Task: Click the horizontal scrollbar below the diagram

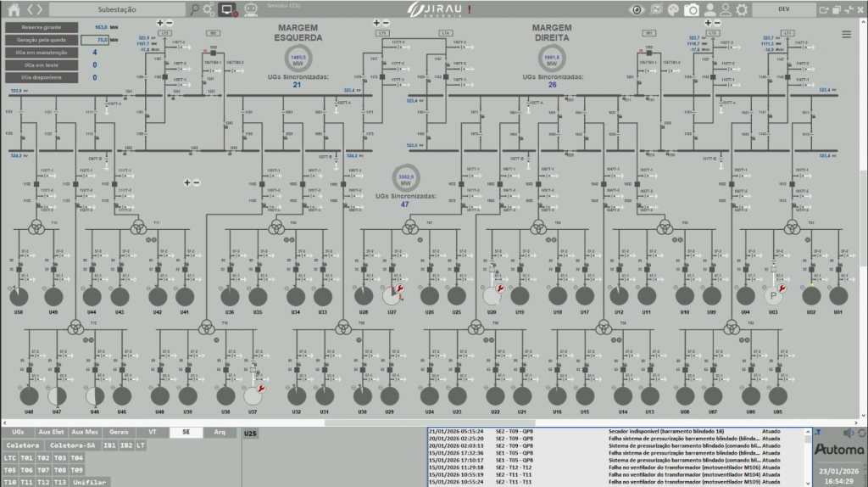Action: tap(424, 422)
